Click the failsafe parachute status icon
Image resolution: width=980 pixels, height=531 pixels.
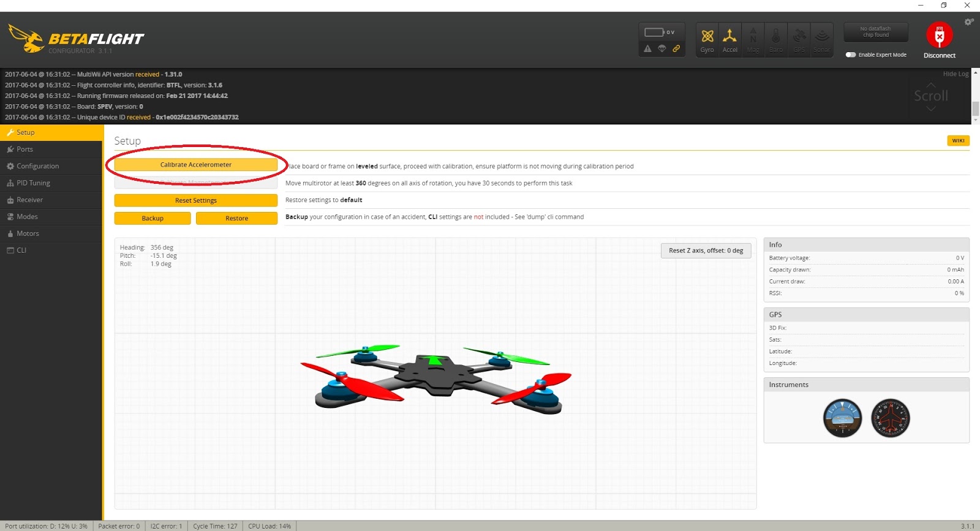[x=662, y=49]
